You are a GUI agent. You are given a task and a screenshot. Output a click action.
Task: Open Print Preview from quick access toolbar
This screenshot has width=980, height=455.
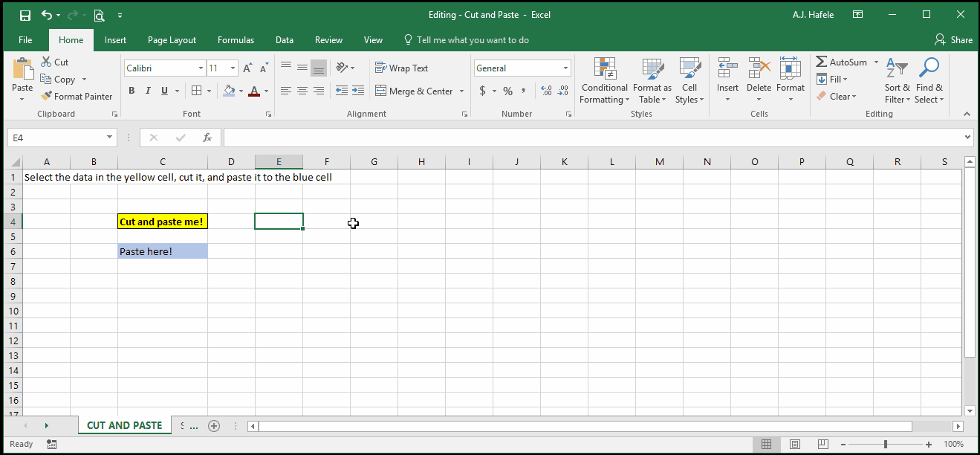pyautogui.click(x=99, y=15)
